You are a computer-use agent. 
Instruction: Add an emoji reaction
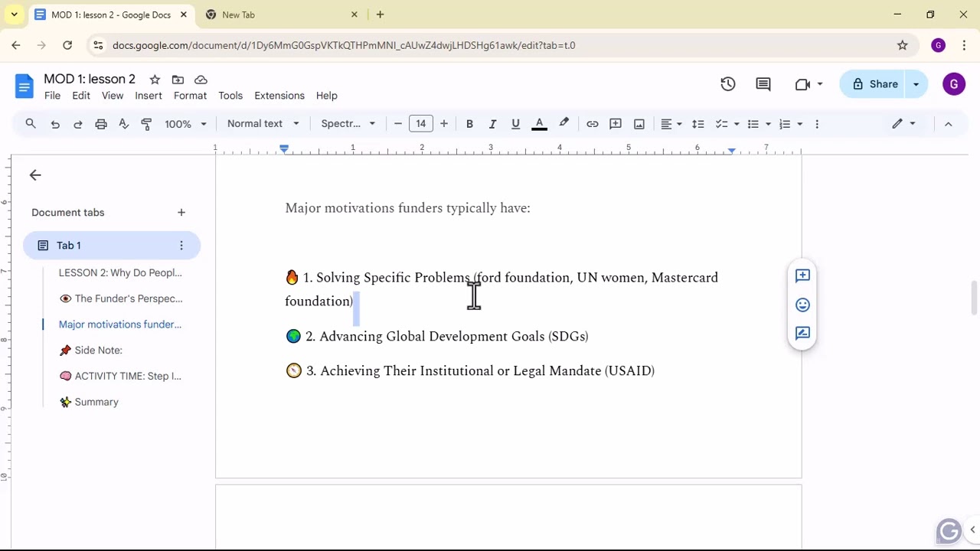(802, 305)
